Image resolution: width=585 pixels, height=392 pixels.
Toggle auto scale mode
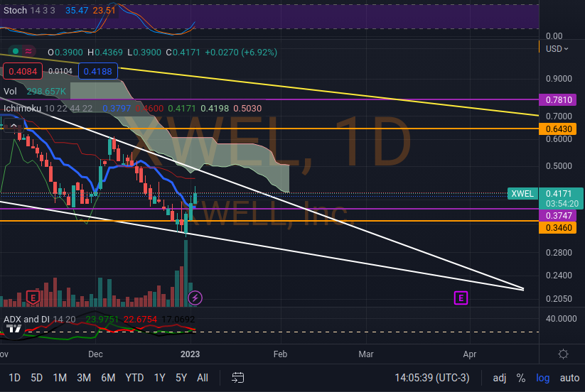pyautogui.click(x=569, y=378)
